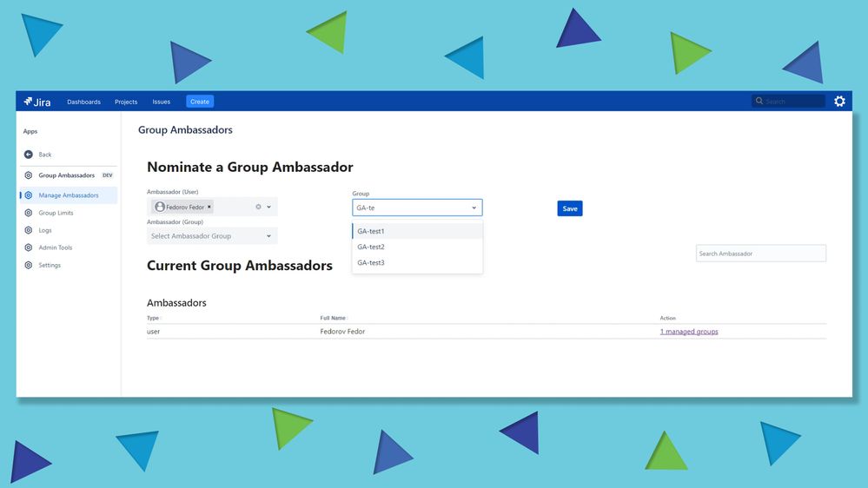Choose GA-test2 from the list
This screenshot has height=488, width=868.
pyautogui.click(x=417, y=247)
